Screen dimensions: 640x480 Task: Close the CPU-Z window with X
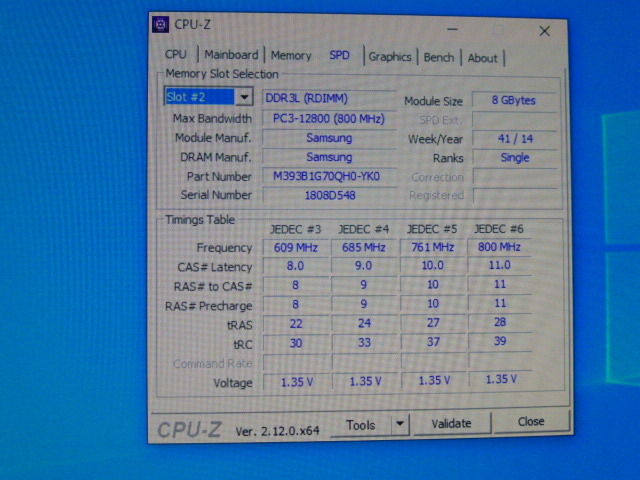pos(544,31)
